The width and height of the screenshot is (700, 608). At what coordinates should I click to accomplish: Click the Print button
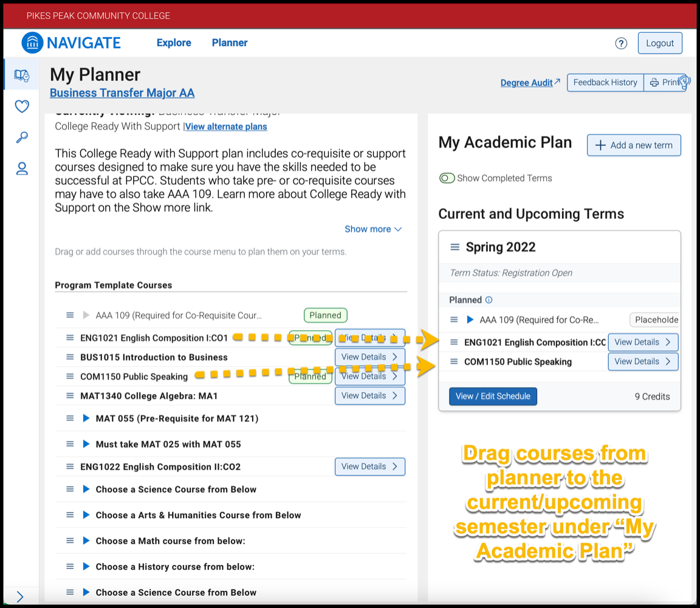click(665, 83)
